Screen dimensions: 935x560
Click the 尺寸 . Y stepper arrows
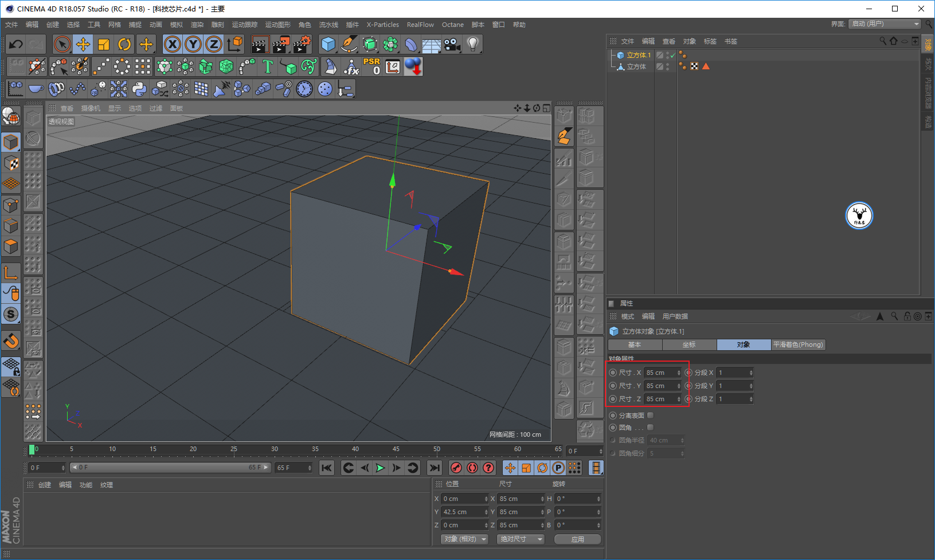coord(679,386)
